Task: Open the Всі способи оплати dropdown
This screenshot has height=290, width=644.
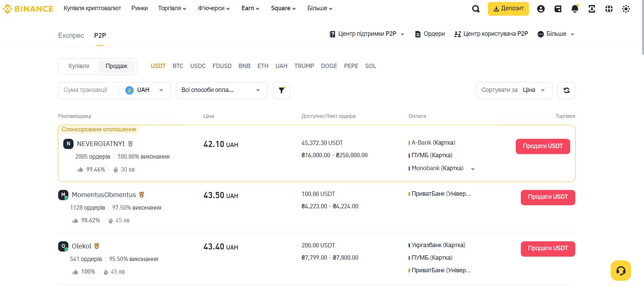Action: (x=222, y=91)
